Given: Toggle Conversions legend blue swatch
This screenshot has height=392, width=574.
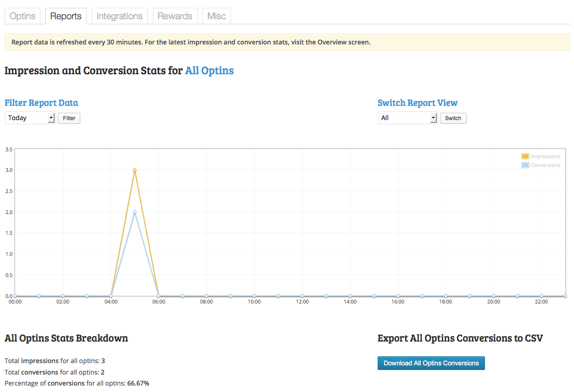Looking at the screenshot, I should (x=525, y=165).
